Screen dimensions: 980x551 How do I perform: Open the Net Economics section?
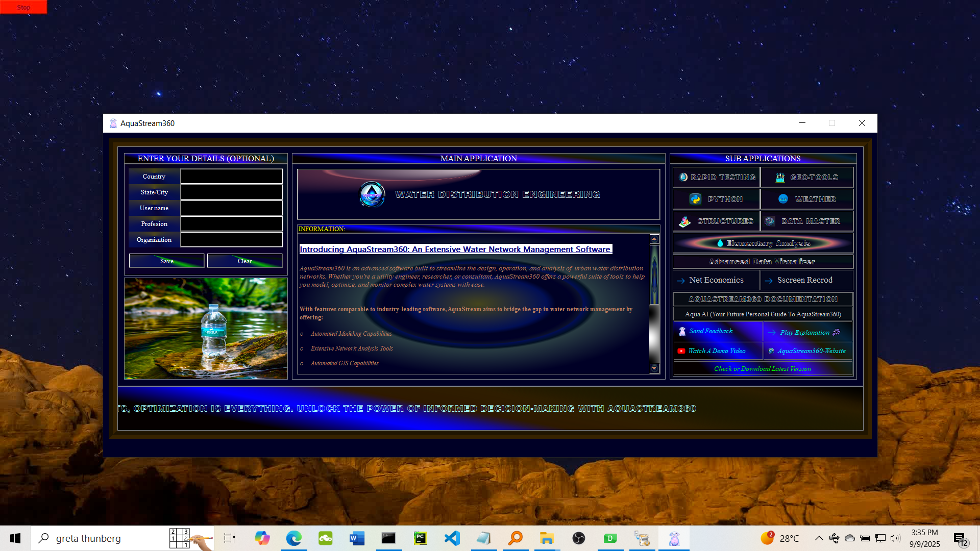point(716,280)
